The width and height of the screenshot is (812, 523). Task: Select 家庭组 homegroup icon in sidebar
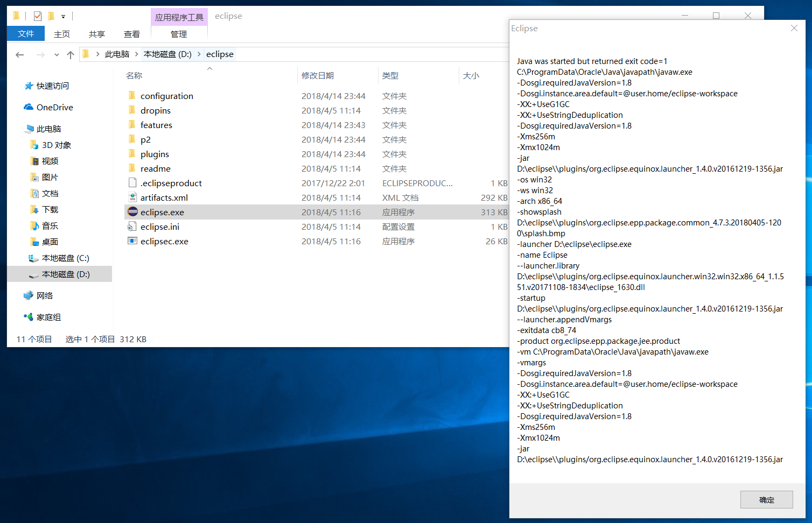(29, 317)
